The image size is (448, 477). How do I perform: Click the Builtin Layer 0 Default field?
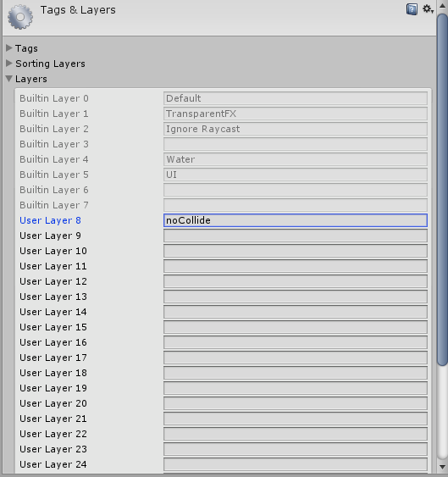pyautogui.click(x=296, y=98)
